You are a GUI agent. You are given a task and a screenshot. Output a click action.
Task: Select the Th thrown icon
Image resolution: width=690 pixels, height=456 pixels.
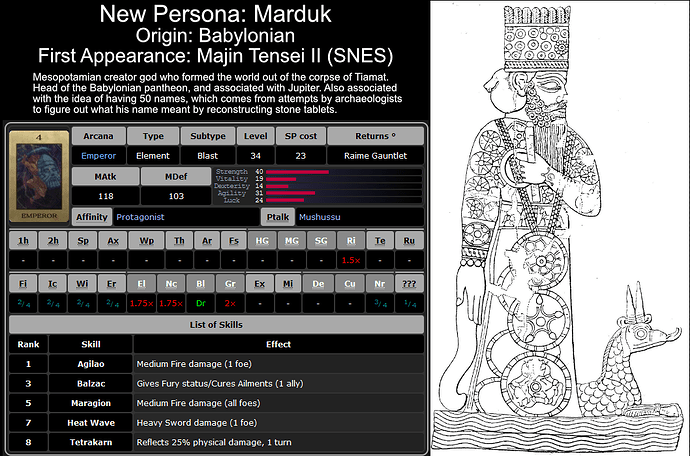point(179,241)
